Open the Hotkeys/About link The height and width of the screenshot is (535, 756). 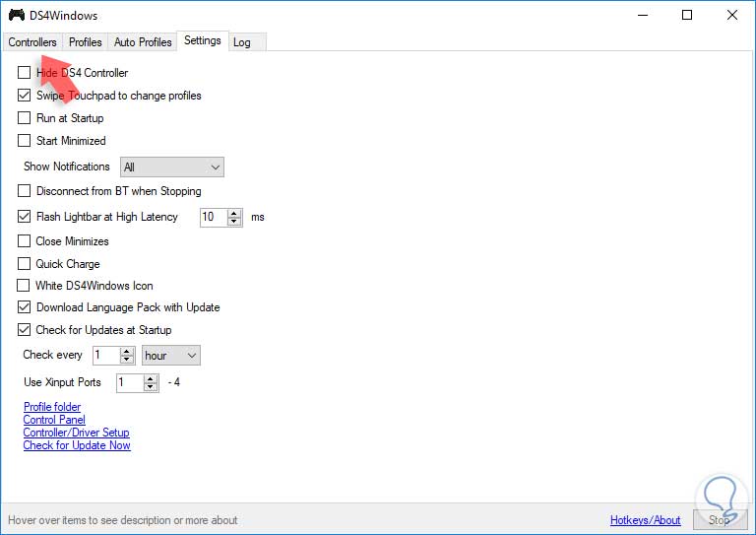(646, 520)
